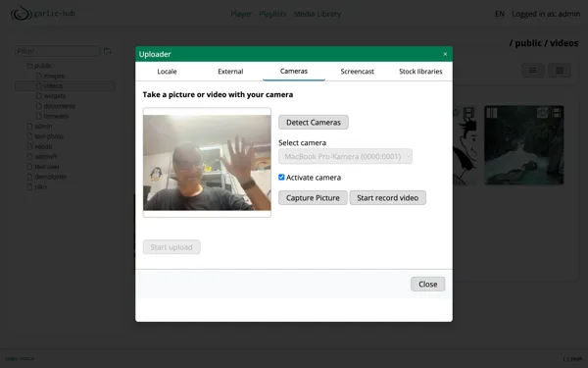
Task: Click the Close button in the dialog footer
Action: coord(427,285)
